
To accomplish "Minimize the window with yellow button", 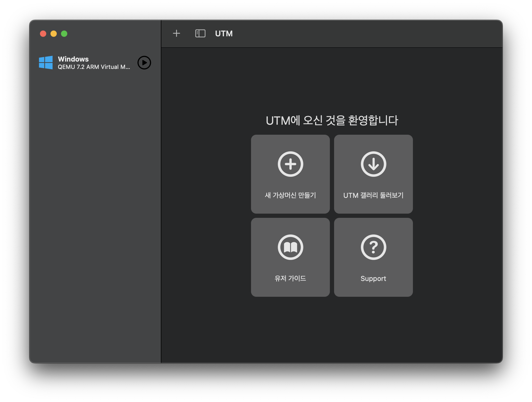I will pos(54,34).
